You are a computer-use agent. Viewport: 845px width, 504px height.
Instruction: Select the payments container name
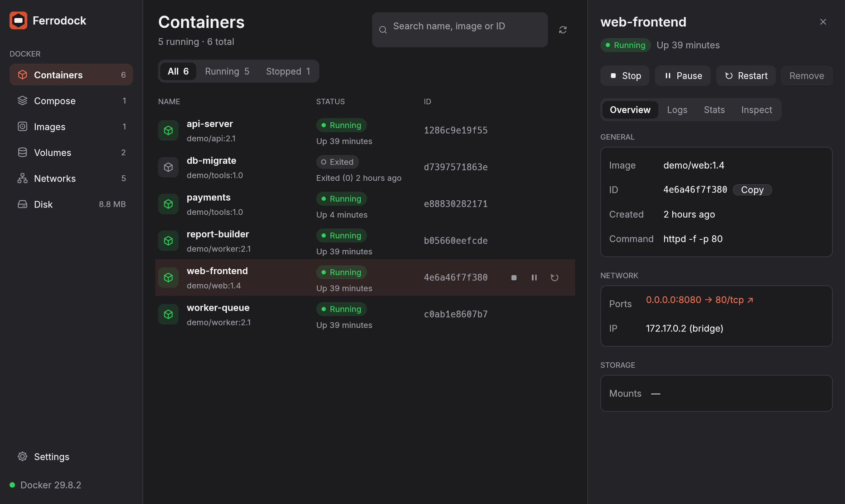(209, 198)
